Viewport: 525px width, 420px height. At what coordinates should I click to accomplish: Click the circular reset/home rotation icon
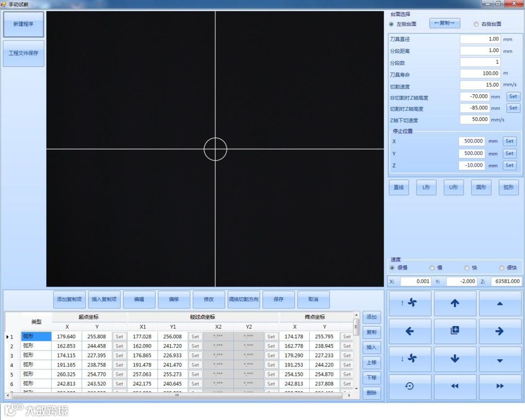tap(410, 387)
